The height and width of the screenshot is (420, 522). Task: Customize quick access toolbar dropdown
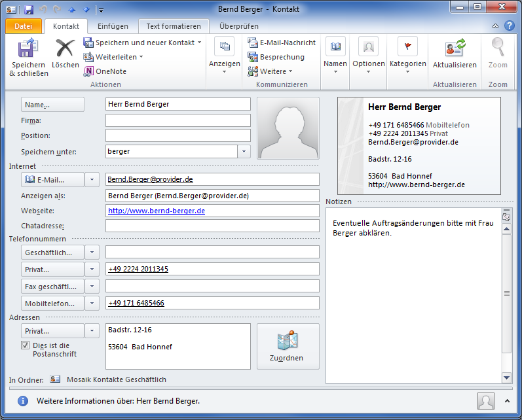point(101,10)
